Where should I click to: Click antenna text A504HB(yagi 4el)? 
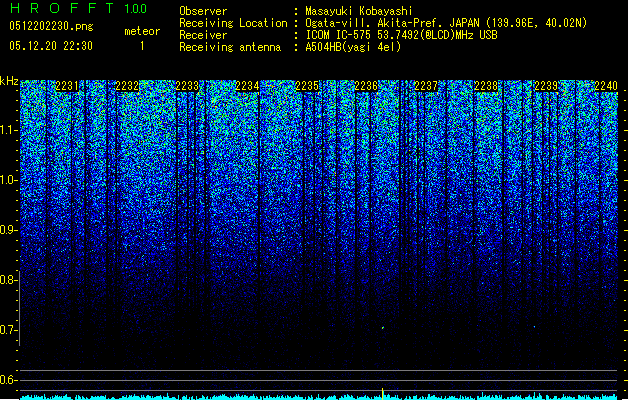(x=353, y=47)
